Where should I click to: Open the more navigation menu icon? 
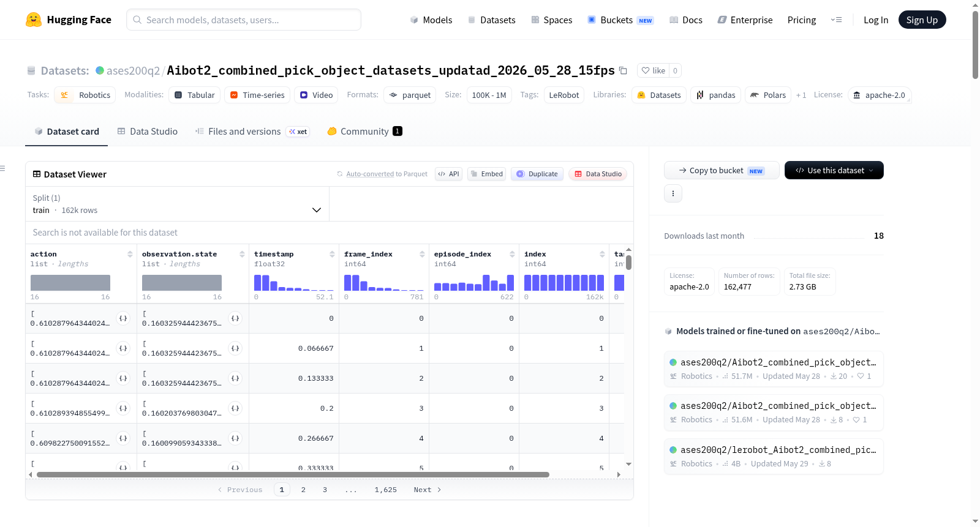coord(836,20)
